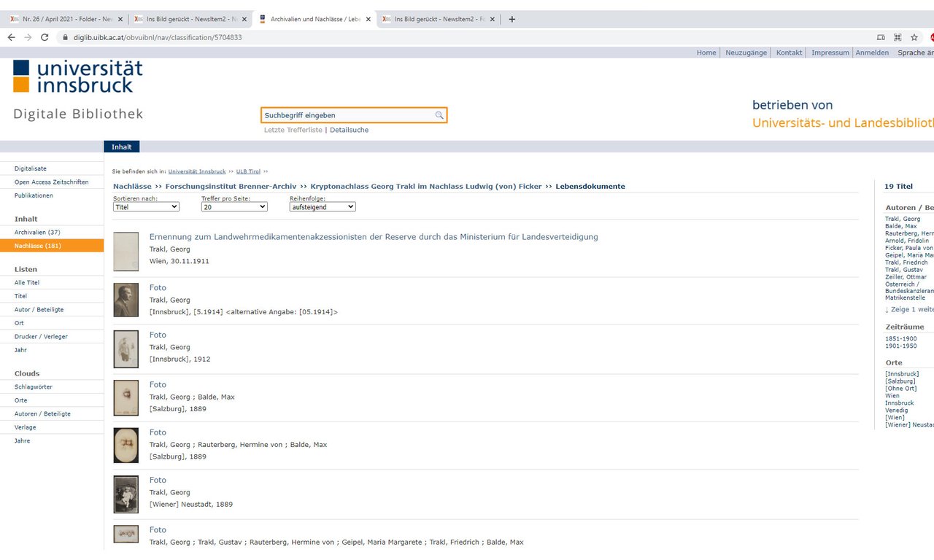
Task: Open the Ernennung zum Landwehrmedikamentenakzessionisten title
Action: [374, 237]
